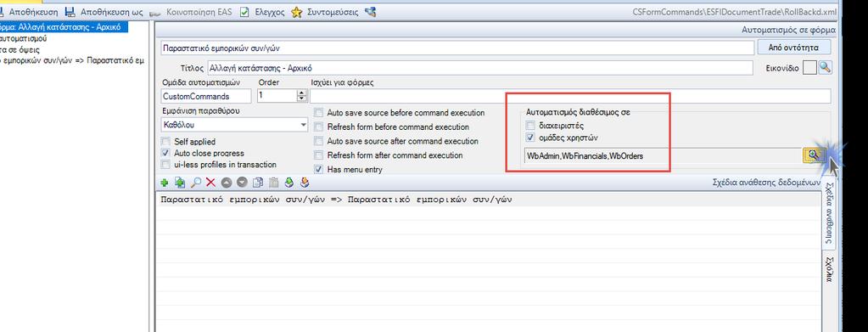
Task: Click the RollBackd.xml file path text
Action: tap(734, 12)
